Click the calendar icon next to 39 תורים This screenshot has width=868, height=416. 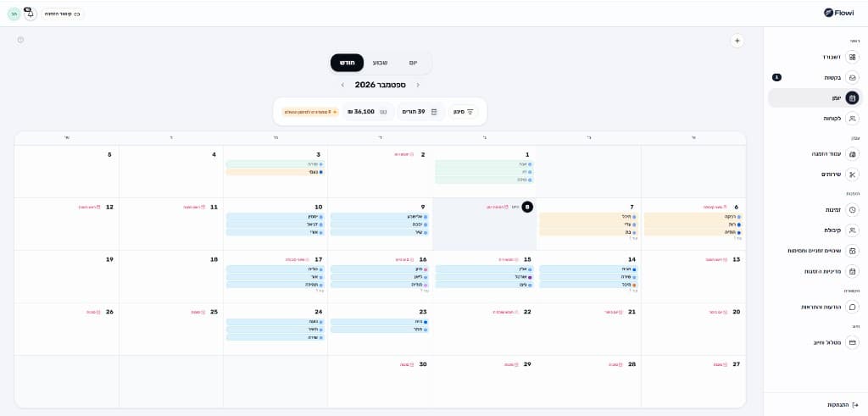(434, 112)
